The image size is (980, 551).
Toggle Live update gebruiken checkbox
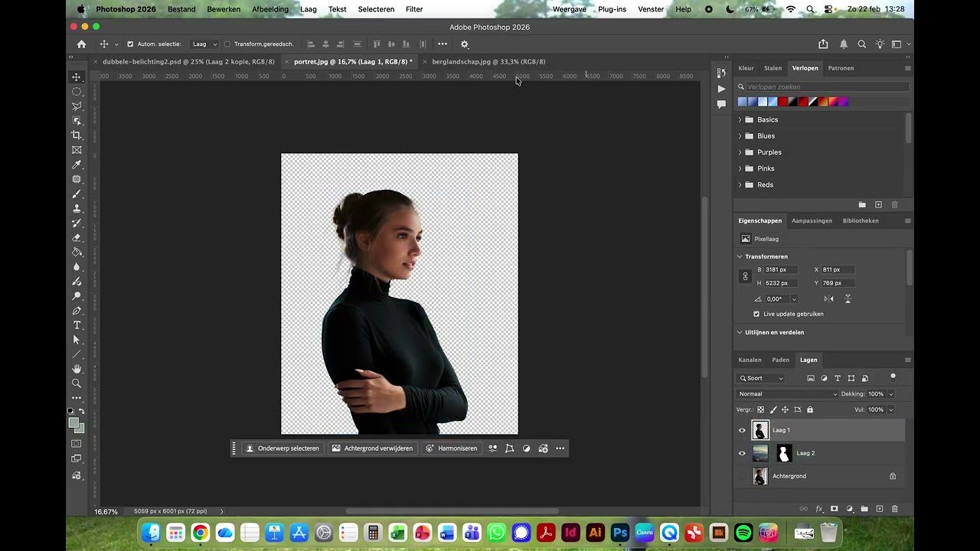pyautogui.click(x=756, y=314)
